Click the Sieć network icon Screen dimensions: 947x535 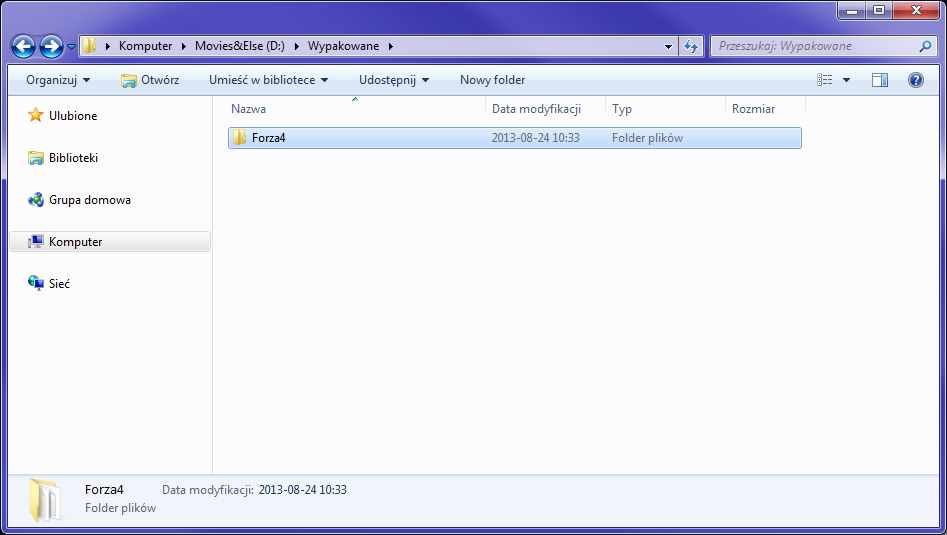pyautogui.click(x=36, y=283)
